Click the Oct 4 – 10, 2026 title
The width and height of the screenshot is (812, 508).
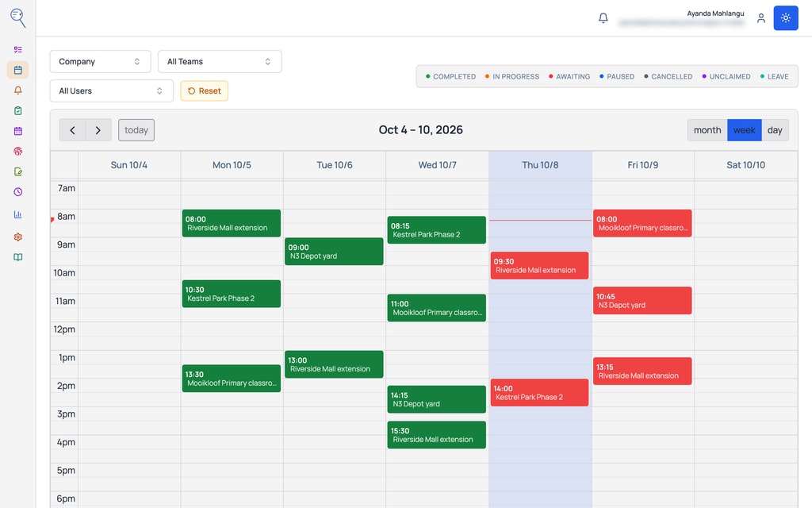click(420, 129)
